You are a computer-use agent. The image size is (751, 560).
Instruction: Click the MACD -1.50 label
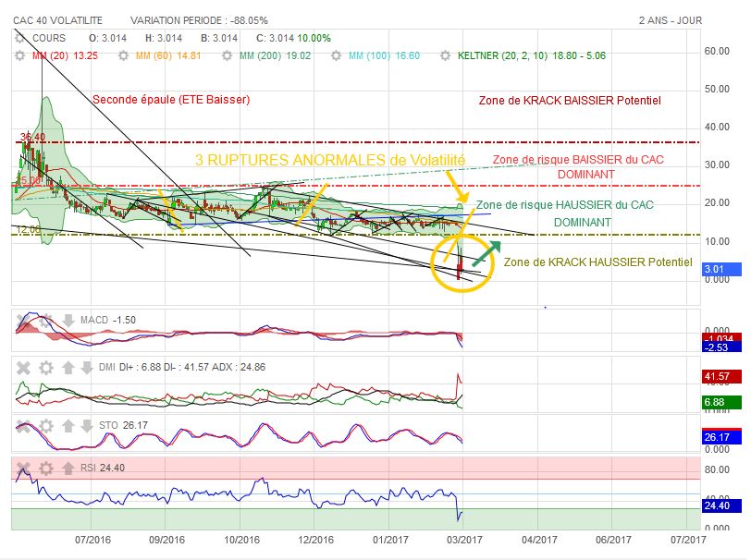point(108,320)
